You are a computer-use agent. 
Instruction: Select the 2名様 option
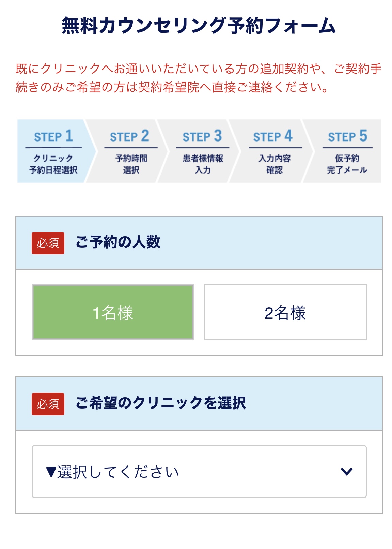285,312
